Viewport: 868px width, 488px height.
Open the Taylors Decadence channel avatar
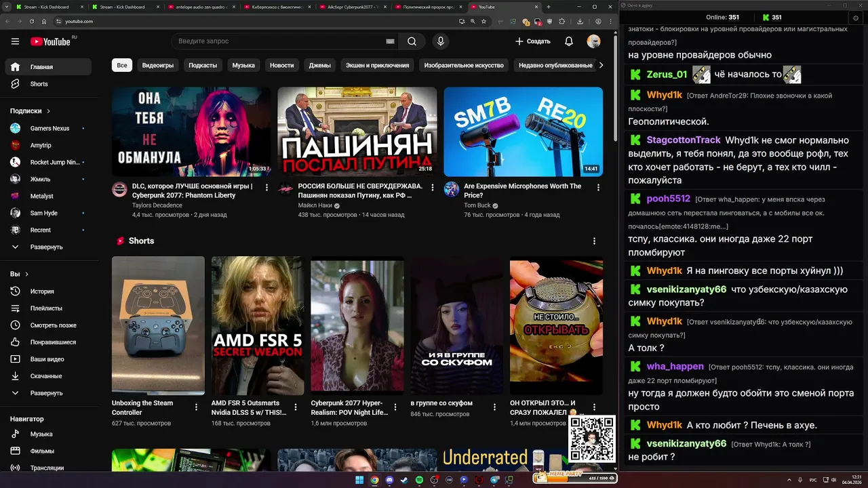click(119, 189)
